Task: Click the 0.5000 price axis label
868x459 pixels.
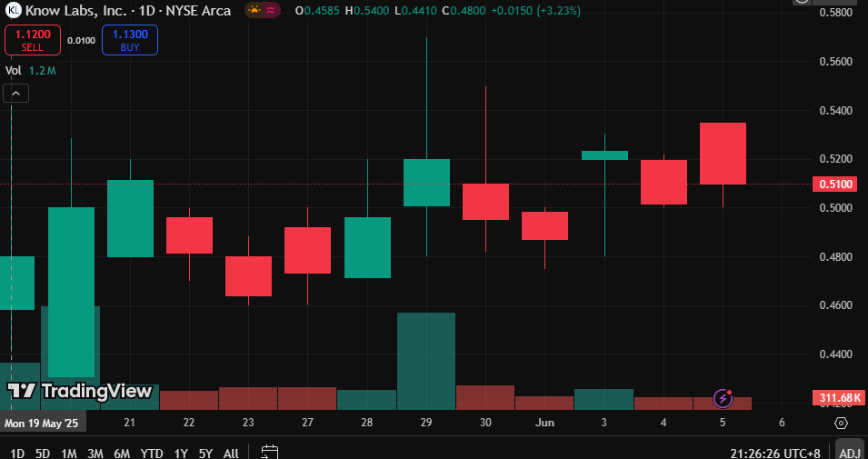Action: [x=835, y=207]
